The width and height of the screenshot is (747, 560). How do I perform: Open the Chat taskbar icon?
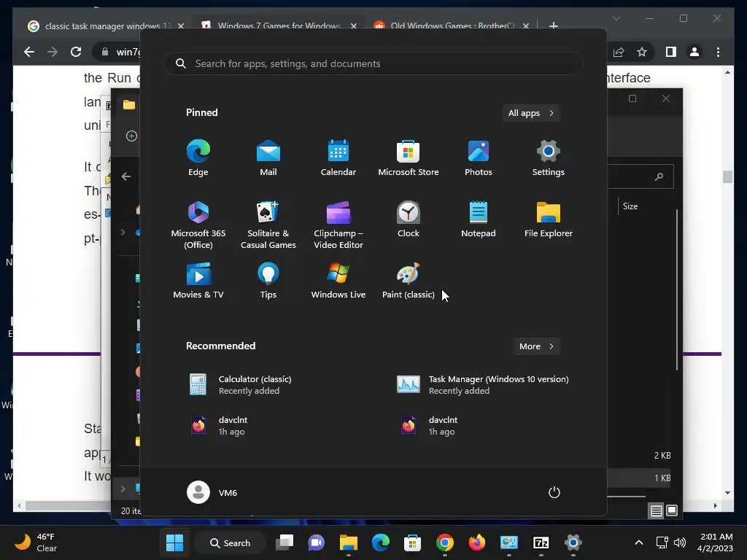317,542
